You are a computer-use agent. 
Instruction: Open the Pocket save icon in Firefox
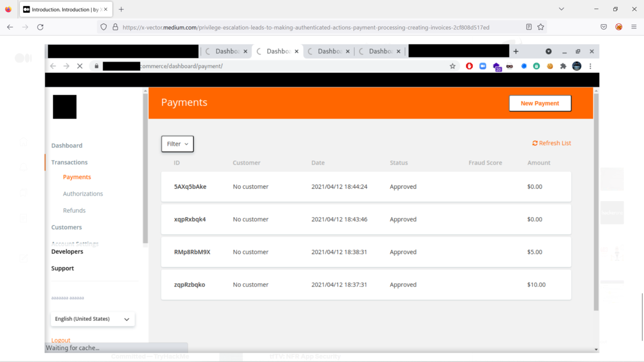pos(604,27)
